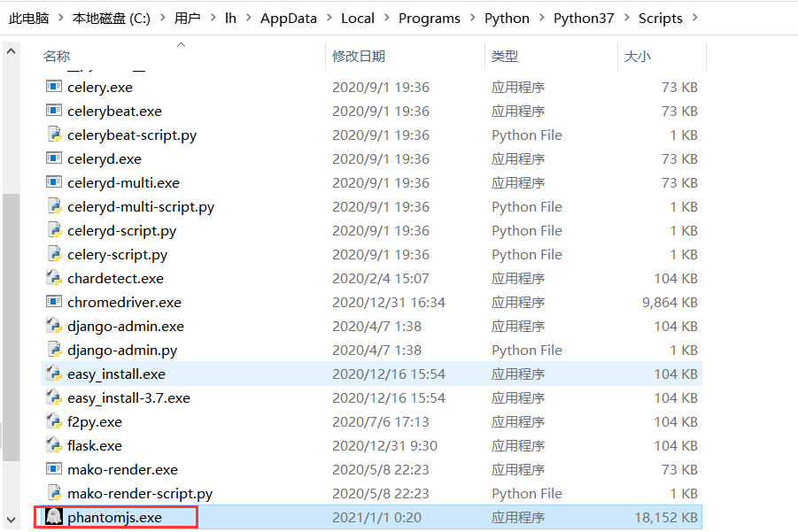
Task: Click the celeryd-multi-script.py Python icon
Action: (x=54, y=206)
